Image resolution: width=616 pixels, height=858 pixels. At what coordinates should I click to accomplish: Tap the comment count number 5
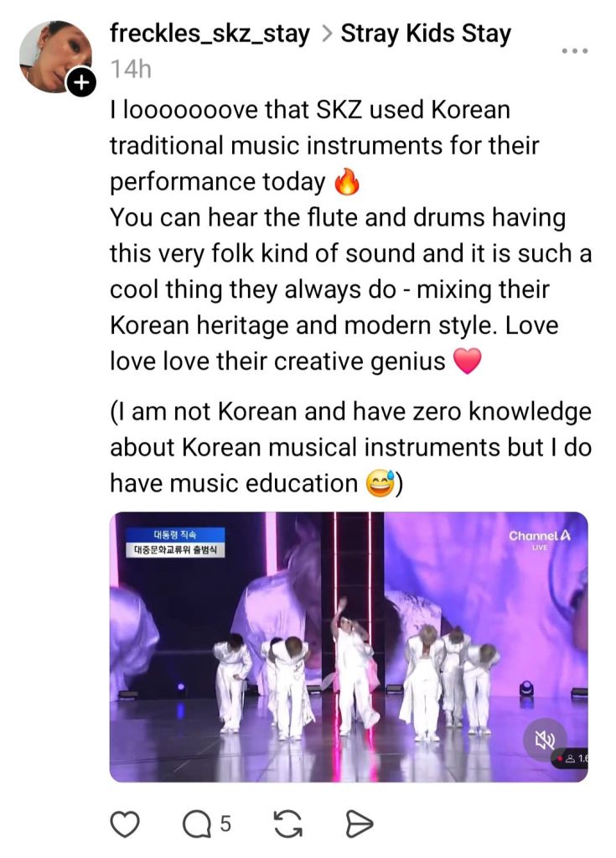225,824
